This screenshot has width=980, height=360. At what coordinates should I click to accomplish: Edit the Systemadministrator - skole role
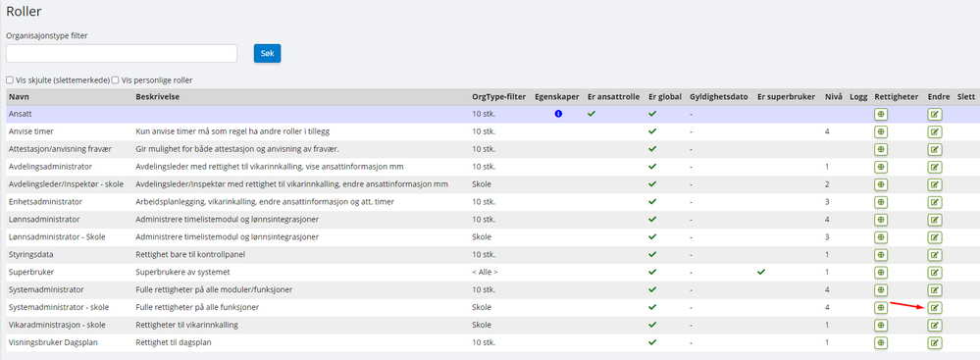click(934, 307)
